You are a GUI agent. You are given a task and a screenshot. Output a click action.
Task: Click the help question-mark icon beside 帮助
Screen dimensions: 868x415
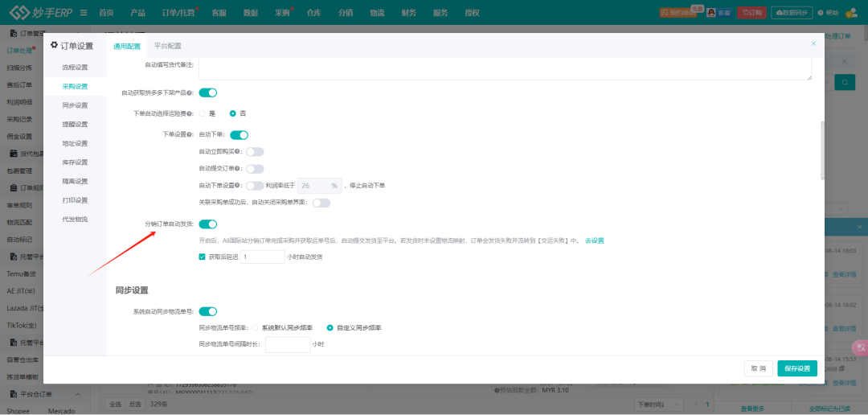tap(819, 13)
